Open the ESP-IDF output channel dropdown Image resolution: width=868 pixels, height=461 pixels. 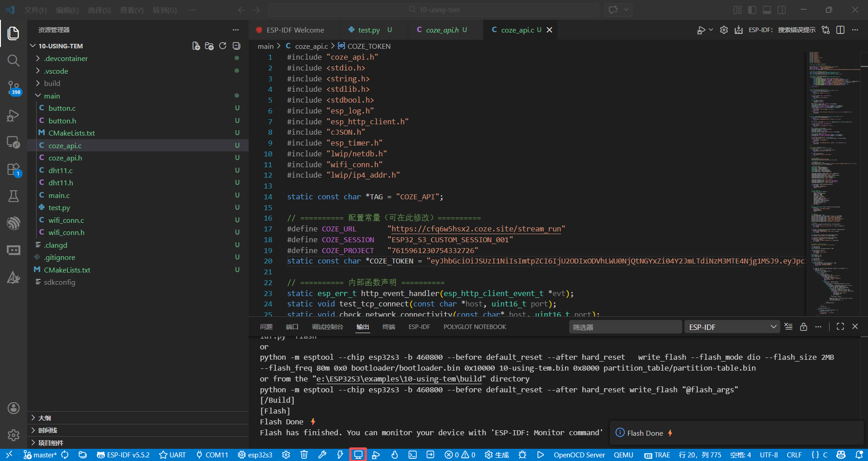click(x=732, y=327)
